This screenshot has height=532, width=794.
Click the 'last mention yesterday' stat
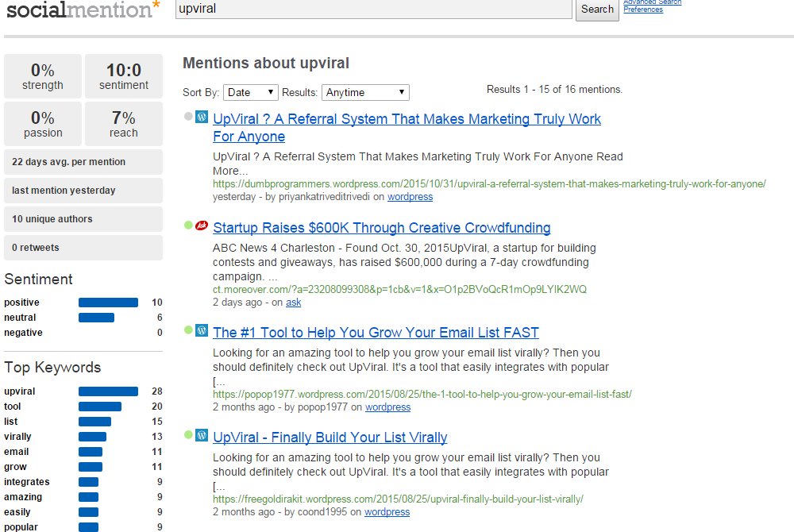(x=83, y=191)
